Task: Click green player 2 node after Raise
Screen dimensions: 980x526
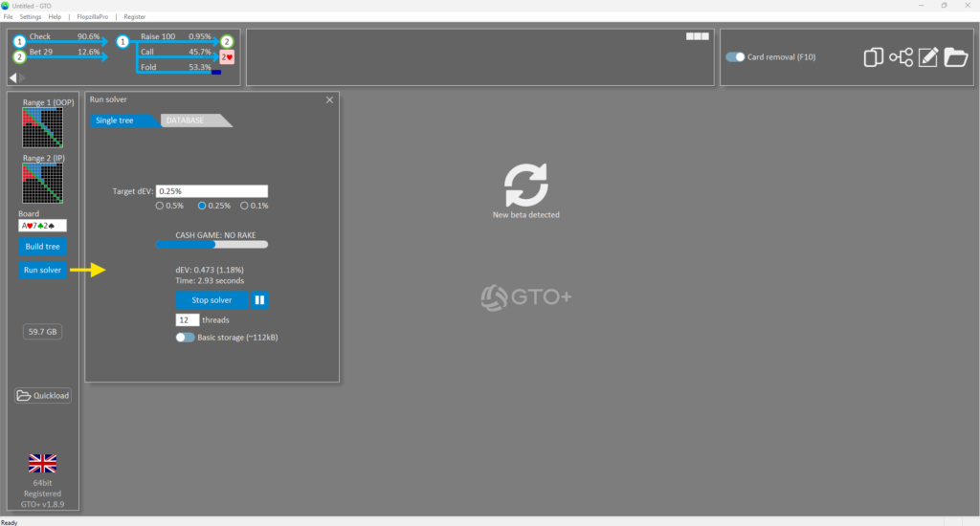Action: (x=227, y=42)
